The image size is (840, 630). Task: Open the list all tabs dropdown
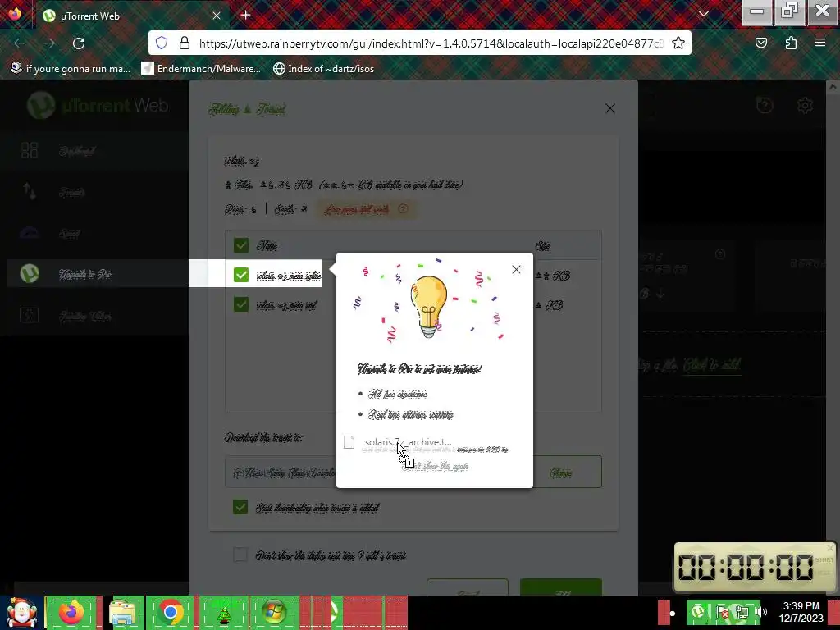[x=703, y=15]
